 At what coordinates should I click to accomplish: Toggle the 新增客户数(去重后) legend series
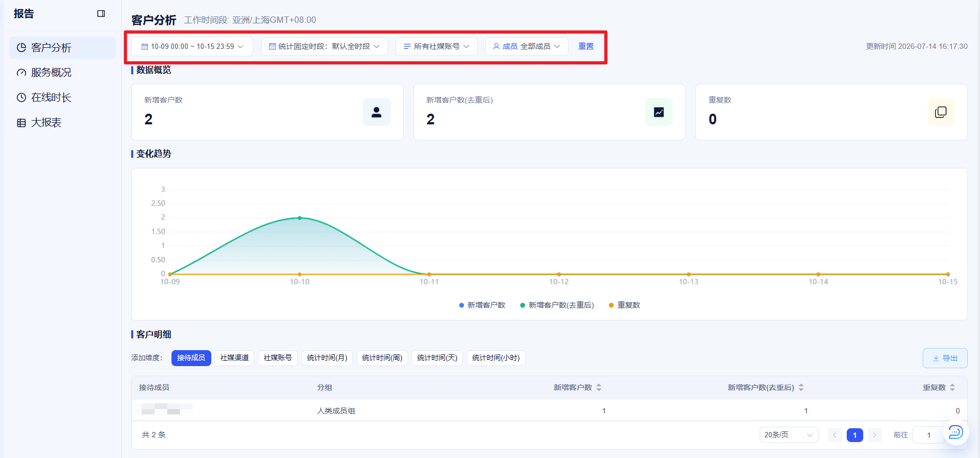[557, 305]
